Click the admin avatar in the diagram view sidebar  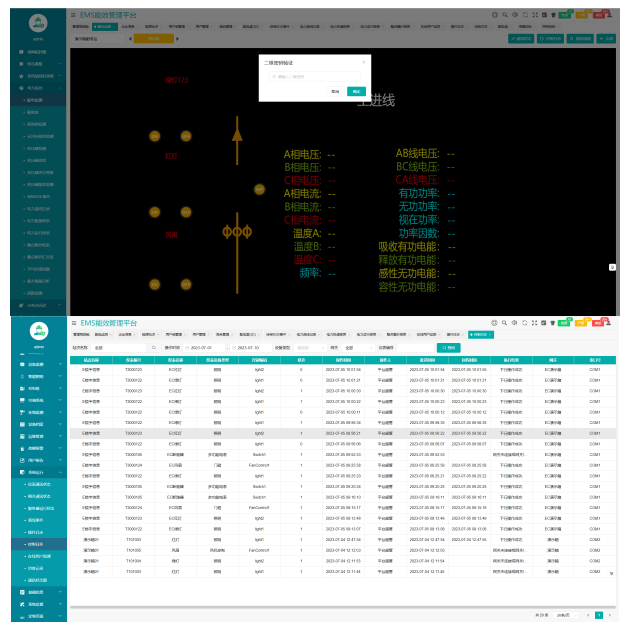36,22
